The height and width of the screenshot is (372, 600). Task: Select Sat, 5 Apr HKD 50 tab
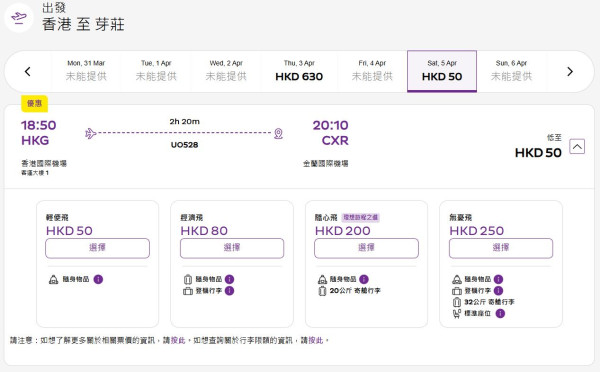pos(442,71)
